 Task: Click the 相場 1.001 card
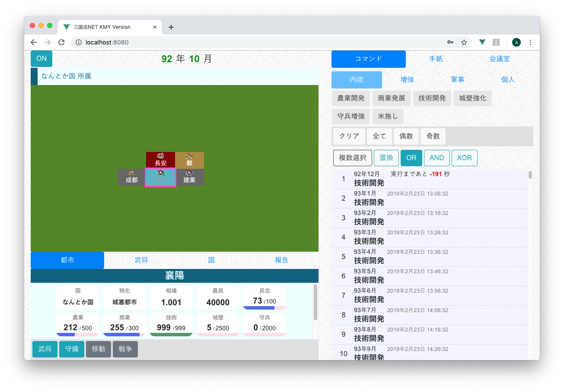(171, 298)
